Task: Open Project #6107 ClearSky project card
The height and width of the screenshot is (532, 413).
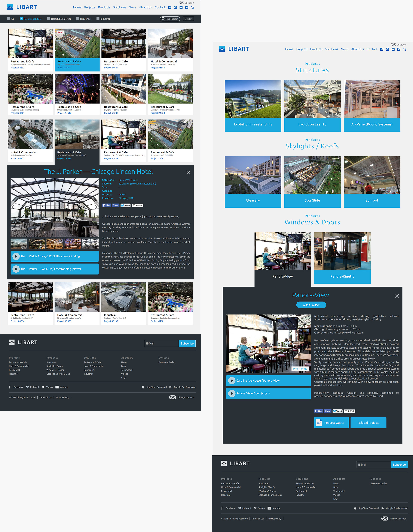Action: (30, 141)
